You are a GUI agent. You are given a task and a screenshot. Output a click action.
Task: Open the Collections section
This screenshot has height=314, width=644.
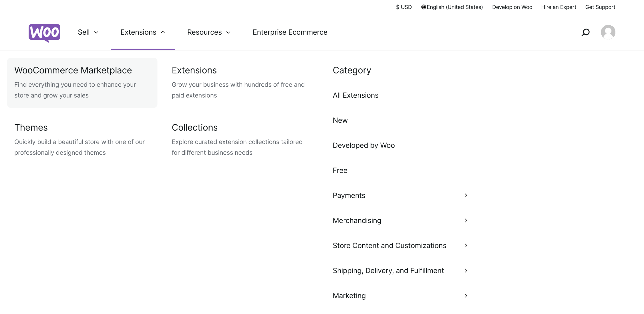tap(194, 128)
